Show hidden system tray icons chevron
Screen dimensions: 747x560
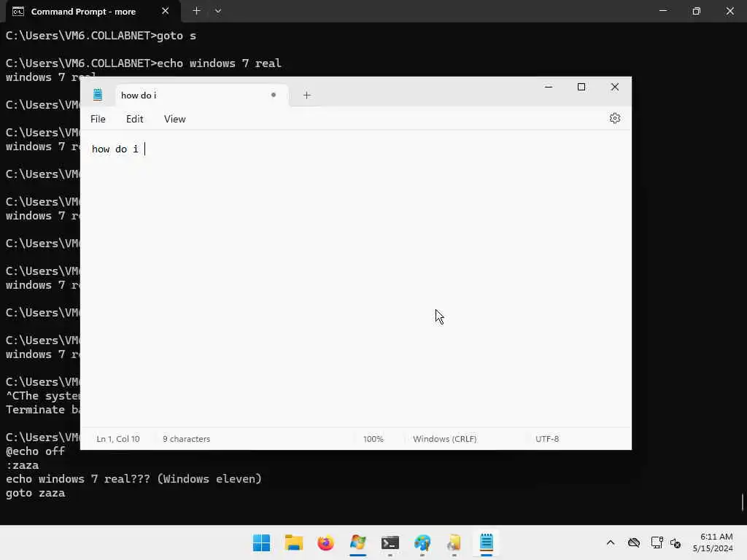point(611,542)
